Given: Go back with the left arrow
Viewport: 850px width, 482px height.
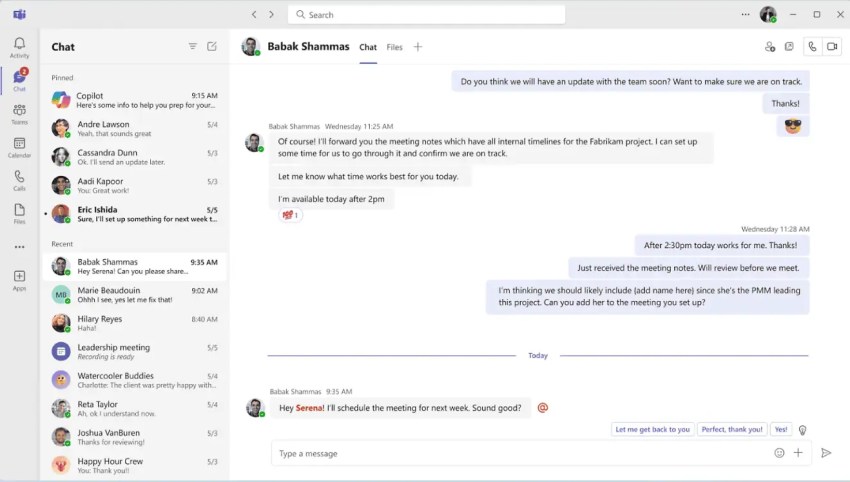Looking at the screenshot, I should [x=254, y=15].
